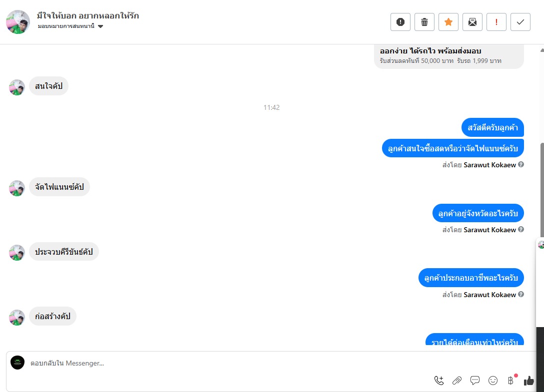Mark conversation as unread with envelope icon

472,22
